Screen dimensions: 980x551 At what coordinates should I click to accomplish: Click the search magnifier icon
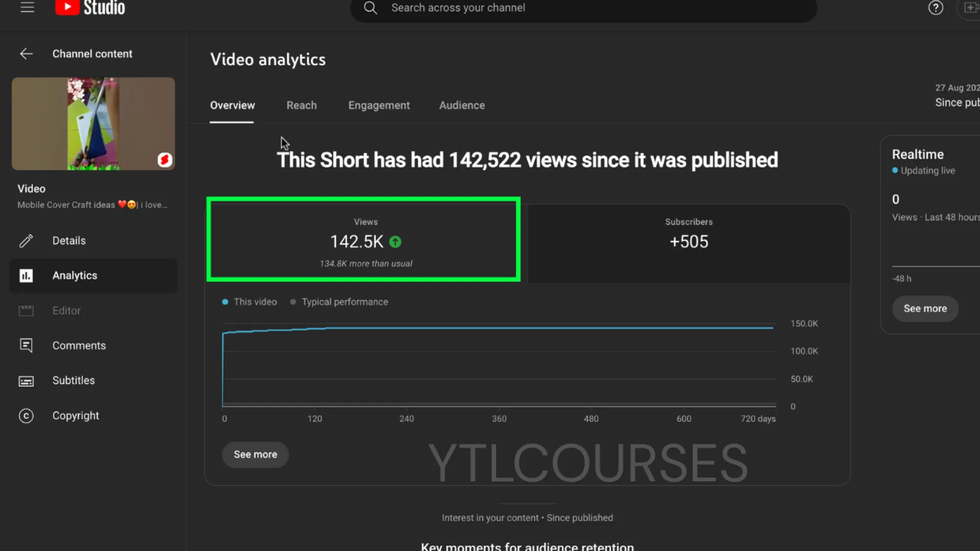click(x=370, y=8)
